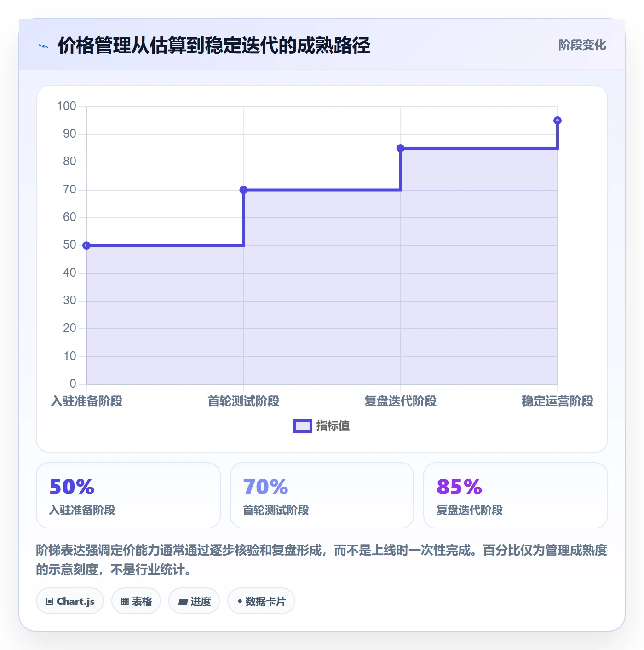The image size is (644, 650).
Task: Select the 85% 复盘迭代阶段 stat card
Action: pos(516,495)
